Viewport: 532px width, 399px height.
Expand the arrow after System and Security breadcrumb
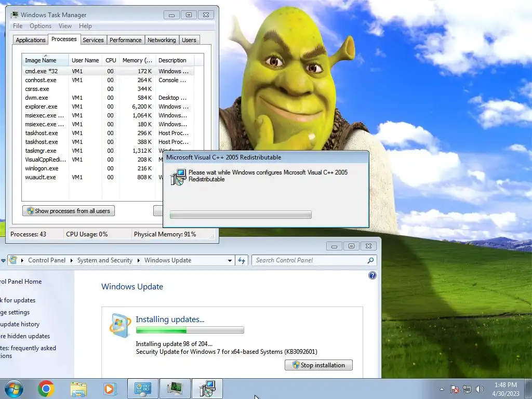click(x=138, y=260)
